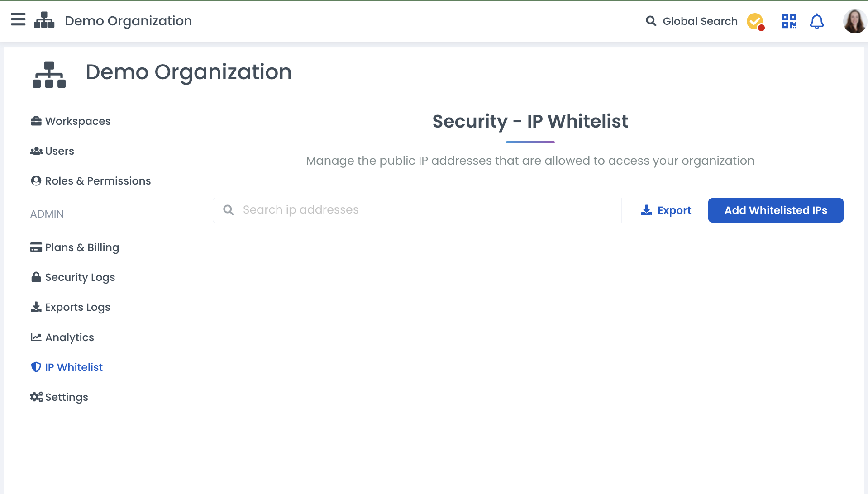
Task: Navigate to Plans & Billing
Action: coord(82,247)
